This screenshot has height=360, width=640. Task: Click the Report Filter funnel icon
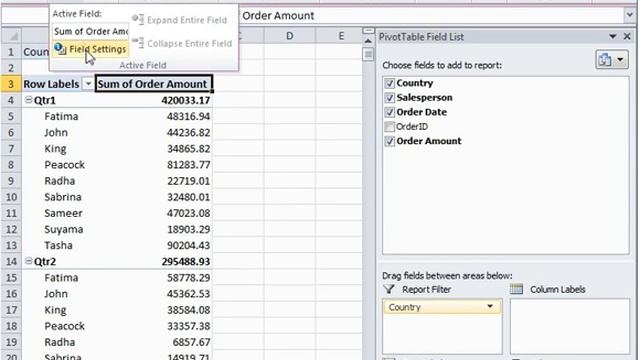click(389, 289)
